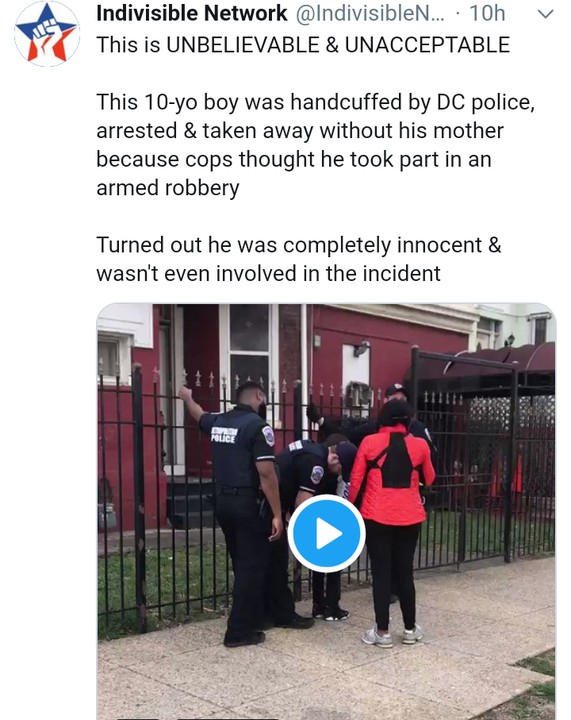Tap the 'Turned out he was completely innocent' paragraph

point(299,259)
